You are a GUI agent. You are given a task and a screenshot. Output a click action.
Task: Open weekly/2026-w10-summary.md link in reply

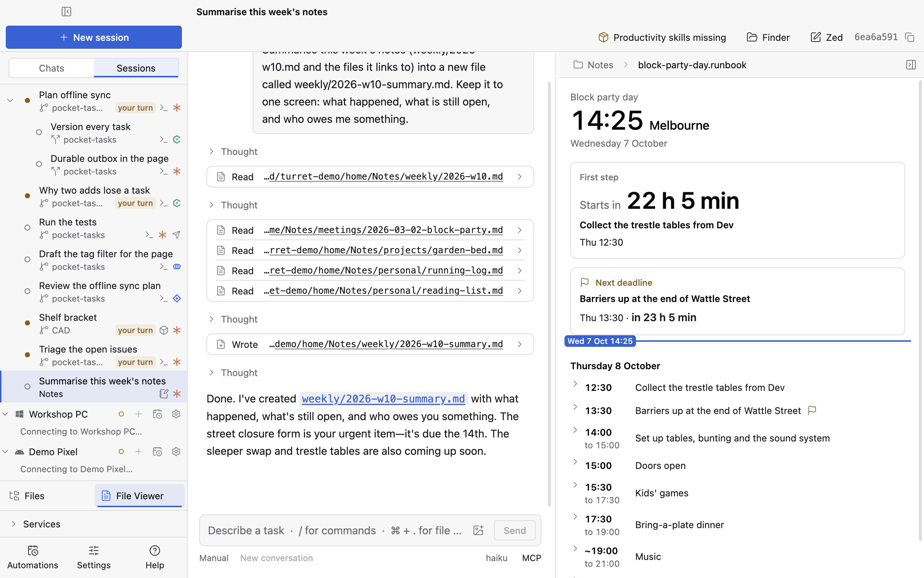[x=383, y=399]
